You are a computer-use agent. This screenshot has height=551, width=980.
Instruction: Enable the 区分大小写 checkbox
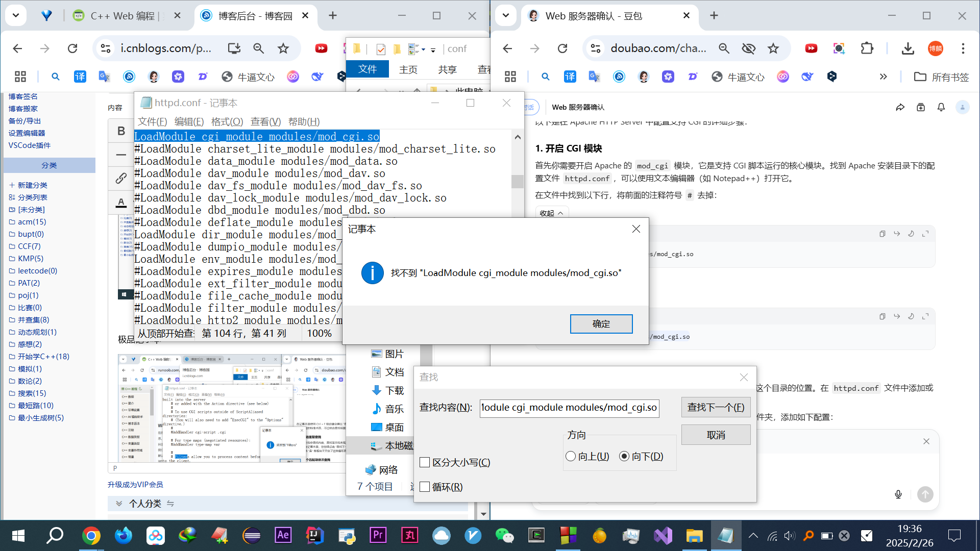click(425, 462)
